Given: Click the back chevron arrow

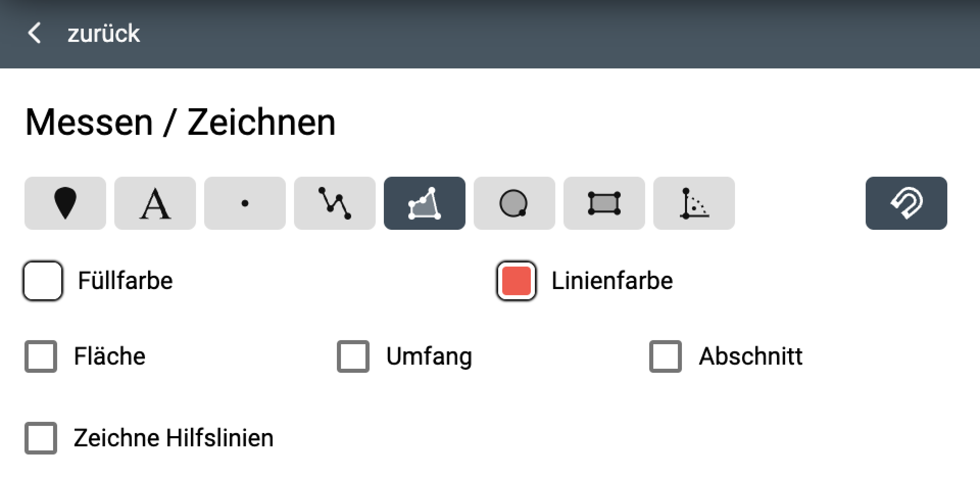Looking at the screenshot, I should [34, 33].
